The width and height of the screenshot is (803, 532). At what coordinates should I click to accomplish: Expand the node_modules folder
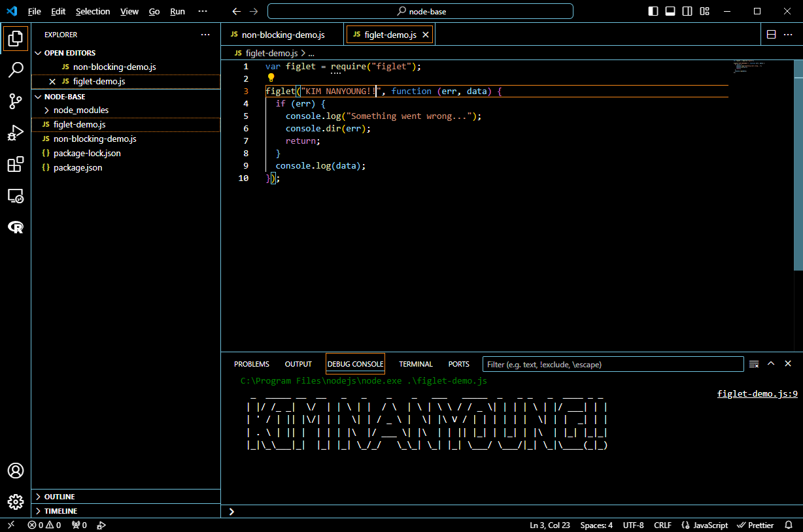click(126, 110)
